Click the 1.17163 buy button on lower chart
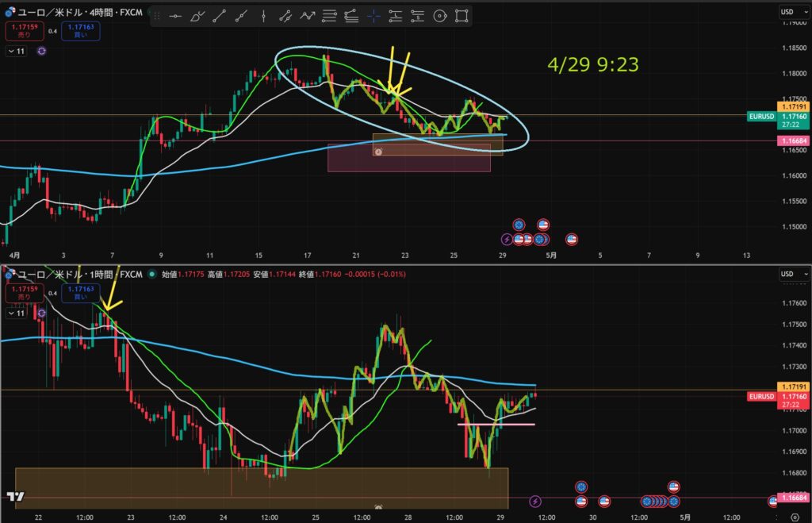This screenshot has height=523, width=812. click(81, 293)
